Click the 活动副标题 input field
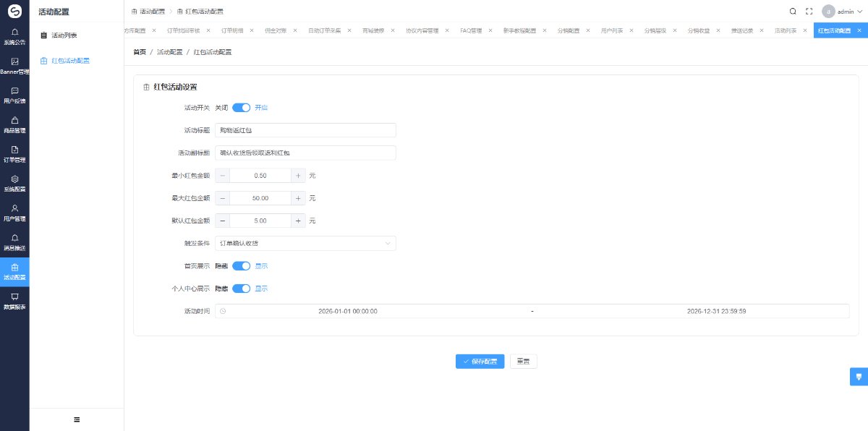Viewport: 868px width, 431px height. click(x=305, y=153)
